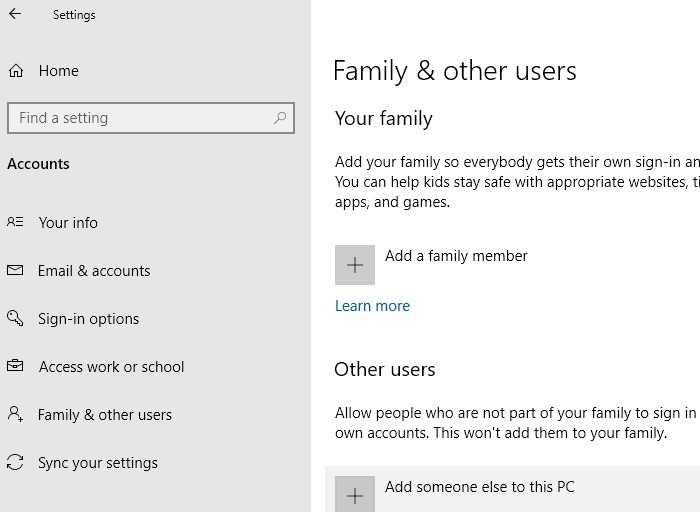Open Access work or school section

click(x=111, y=367)
